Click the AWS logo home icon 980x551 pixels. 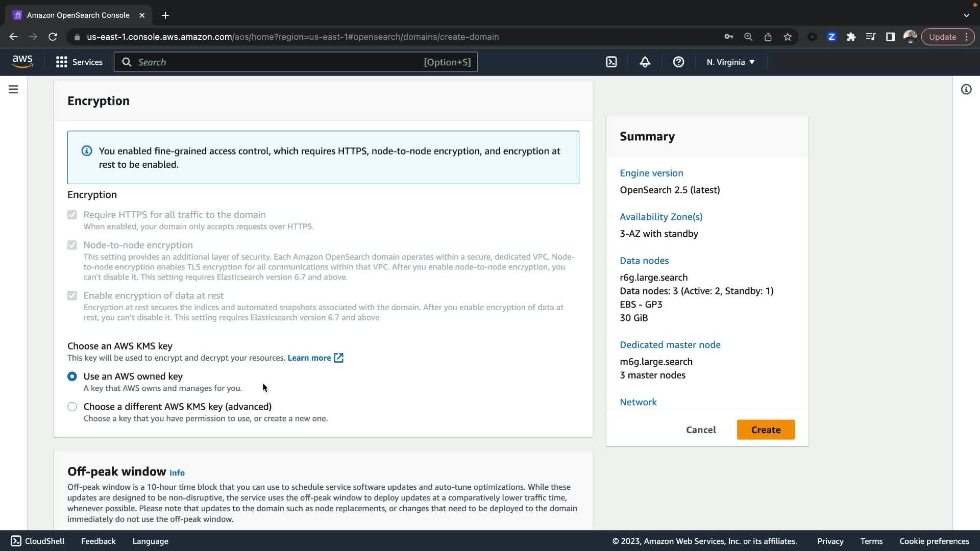click(22, 62)
